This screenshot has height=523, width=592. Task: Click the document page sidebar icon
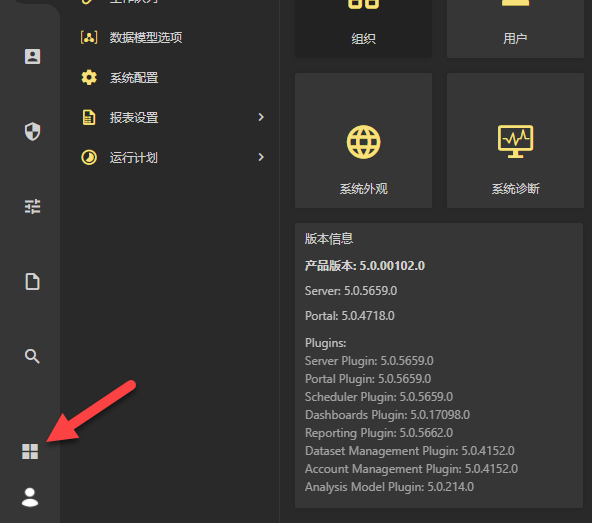click(x=32, y=282)
